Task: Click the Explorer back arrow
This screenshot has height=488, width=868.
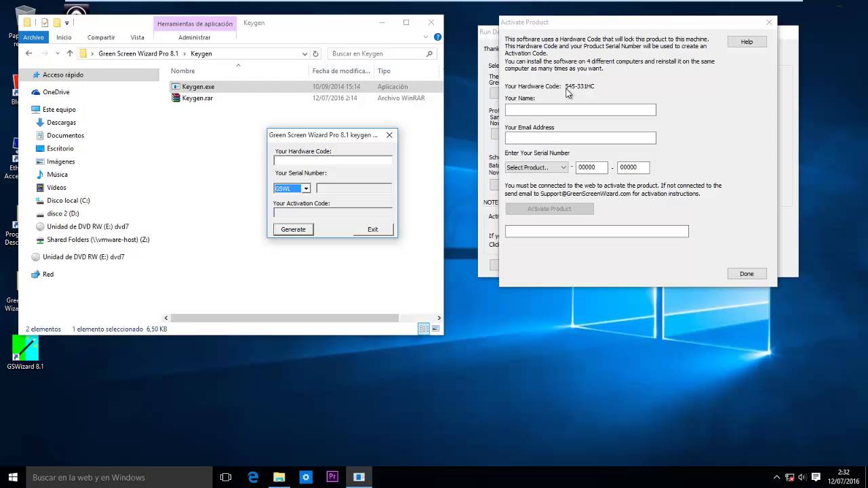Action: pos(29,54)
